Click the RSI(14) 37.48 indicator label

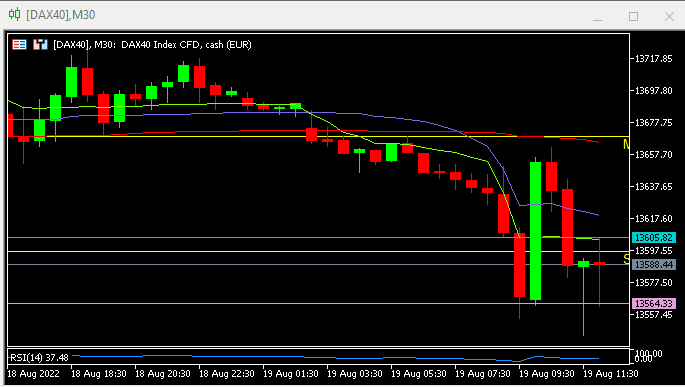point(39,358)
